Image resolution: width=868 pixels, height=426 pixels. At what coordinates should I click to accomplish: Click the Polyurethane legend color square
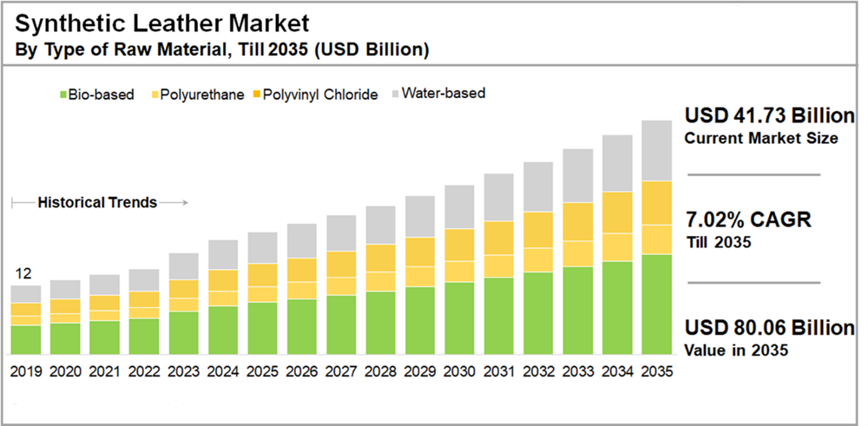pyautogui.click(x=155, y=95)
